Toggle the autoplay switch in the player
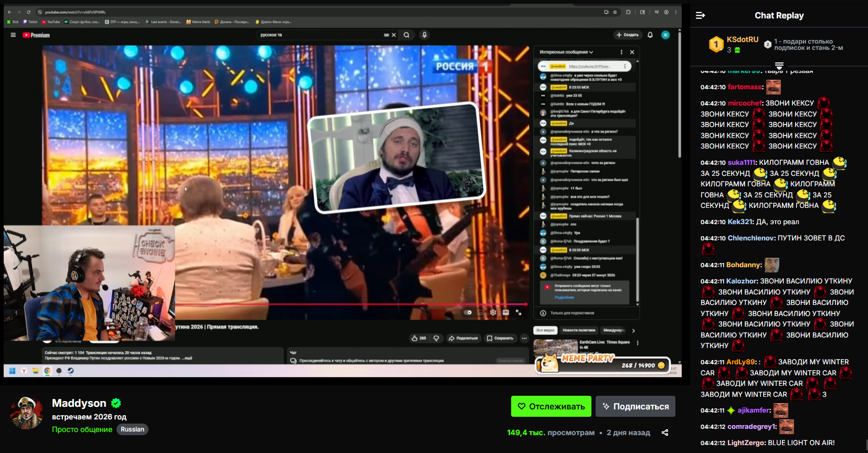 click(468, 312)
